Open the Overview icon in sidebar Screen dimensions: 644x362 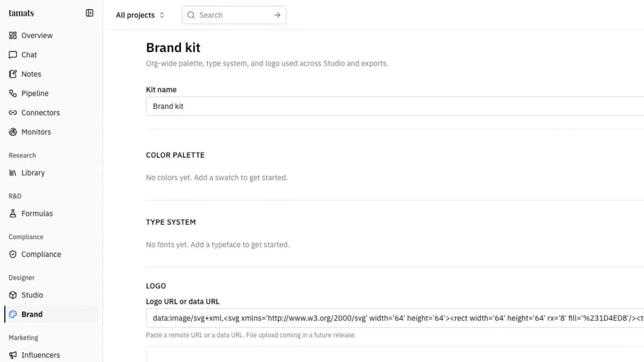pyautogui.click(x=13, y=35)
